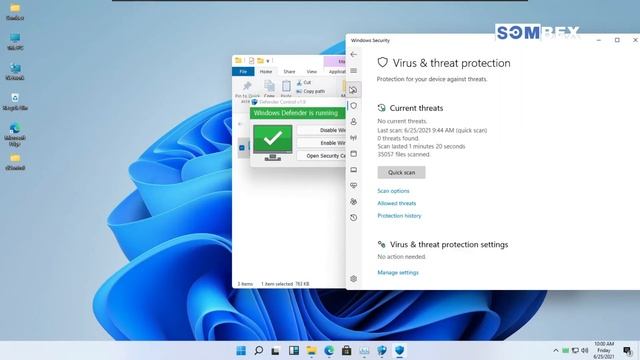Click the network tray icon

(x=575, y=350)
